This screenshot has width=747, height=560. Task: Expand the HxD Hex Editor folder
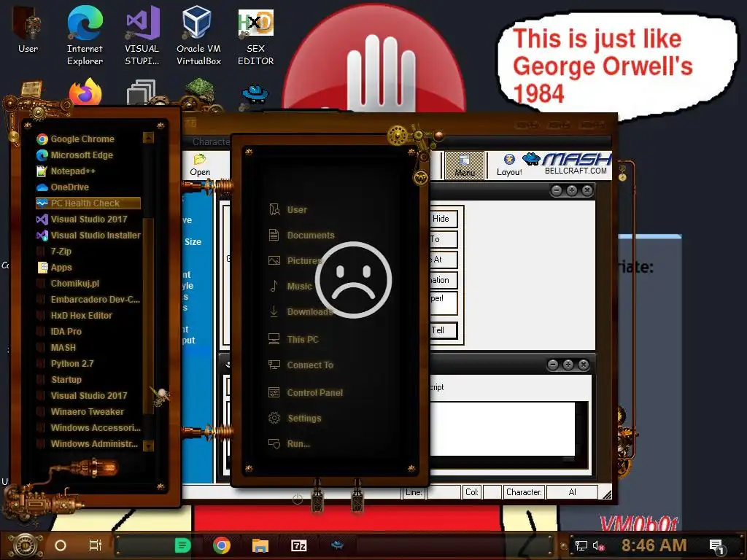(x=88, y=316)
